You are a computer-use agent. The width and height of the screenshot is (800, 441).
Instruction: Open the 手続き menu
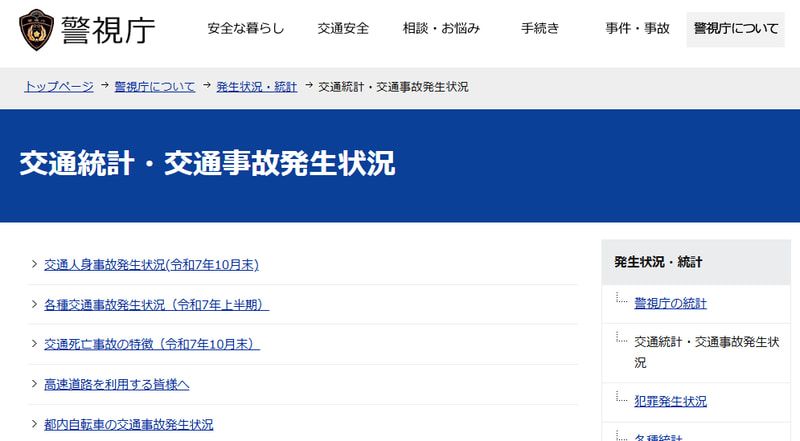(540, 28)
